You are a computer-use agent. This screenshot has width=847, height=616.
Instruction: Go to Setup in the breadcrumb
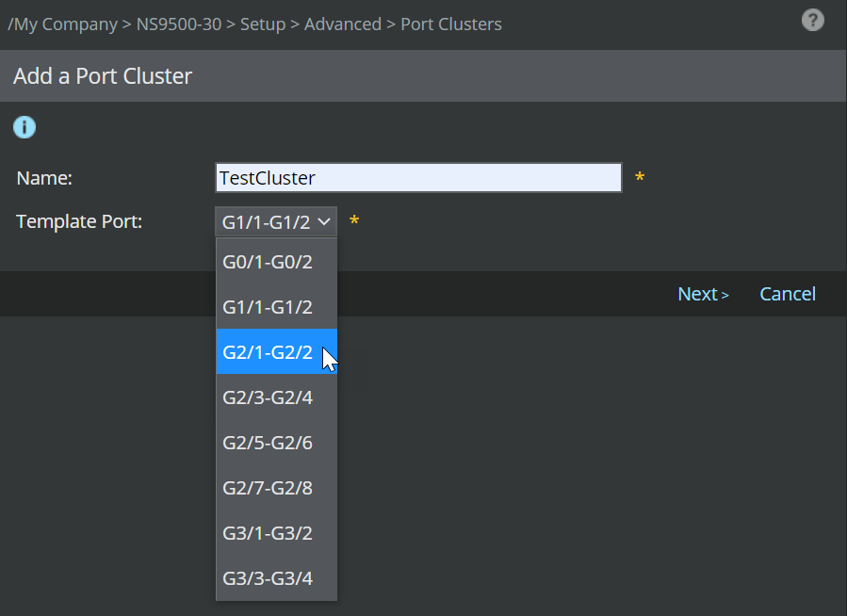[x=263, y=24]
